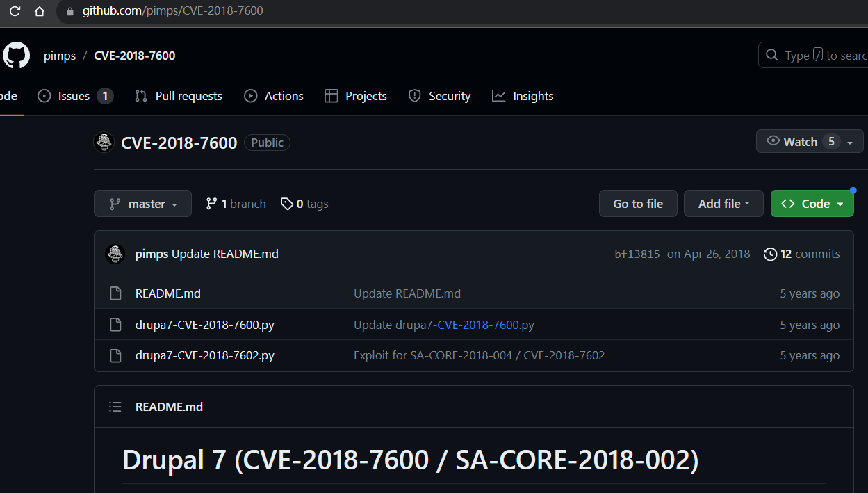Screen dimensions: 868x493
Task: Open the pimps user profile link in breadcrumb
Action: (60, 56)
